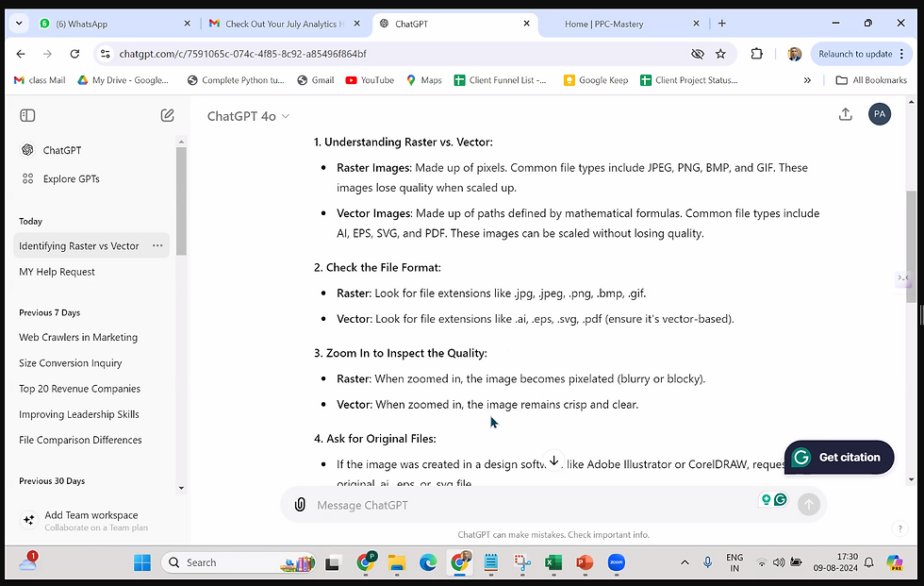
Task: Open the PA profile avatar
Action: [x=879, y=113]
